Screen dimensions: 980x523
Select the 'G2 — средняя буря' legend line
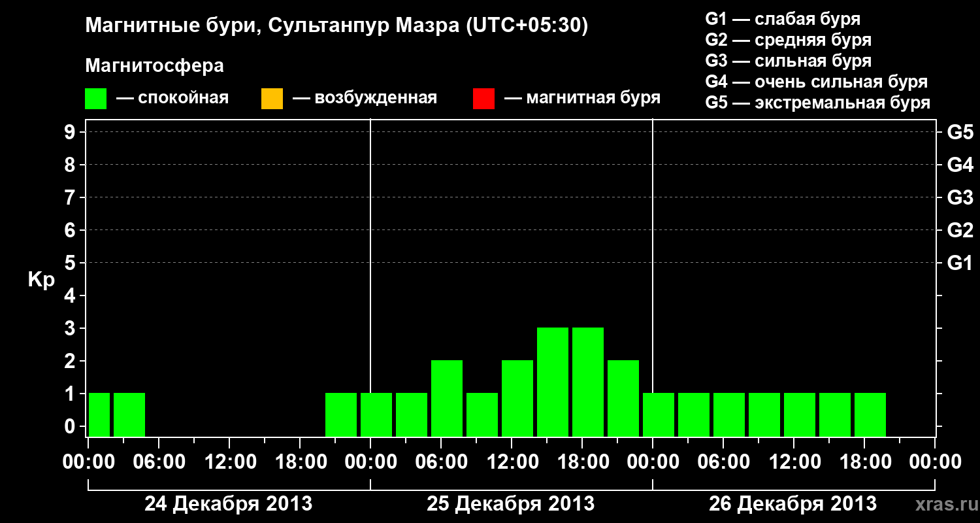(x=789, y=40)
